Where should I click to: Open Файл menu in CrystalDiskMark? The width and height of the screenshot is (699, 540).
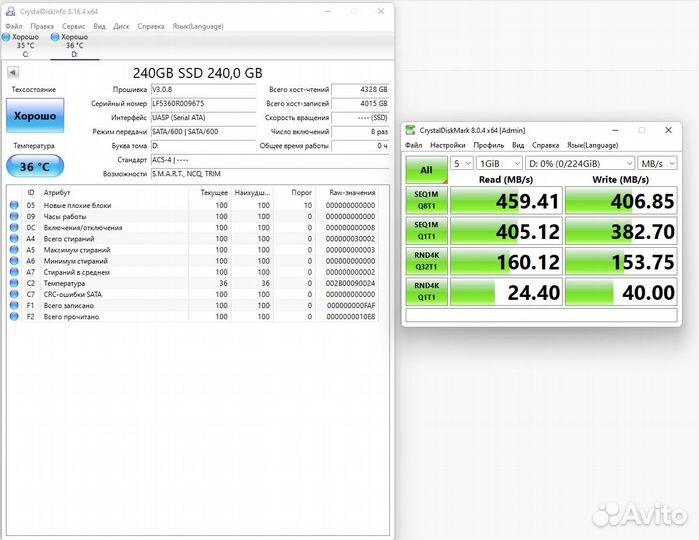click(414, 145)
